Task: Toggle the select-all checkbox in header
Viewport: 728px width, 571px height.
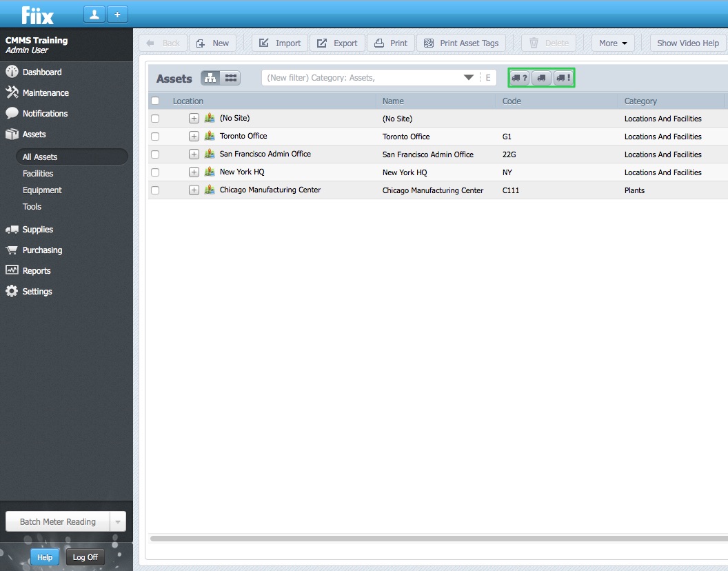Action: coord(155,101)
